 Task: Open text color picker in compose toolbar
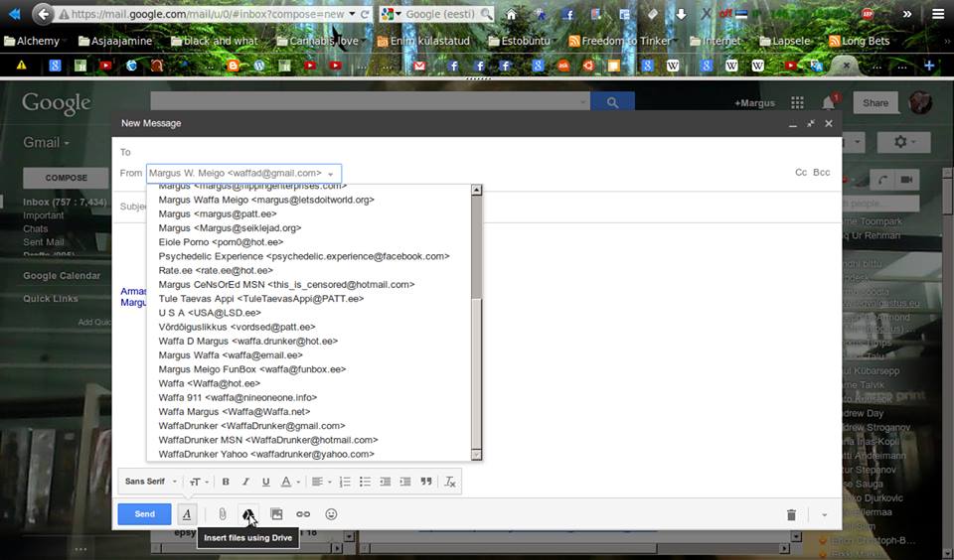(x=289, y=482)
